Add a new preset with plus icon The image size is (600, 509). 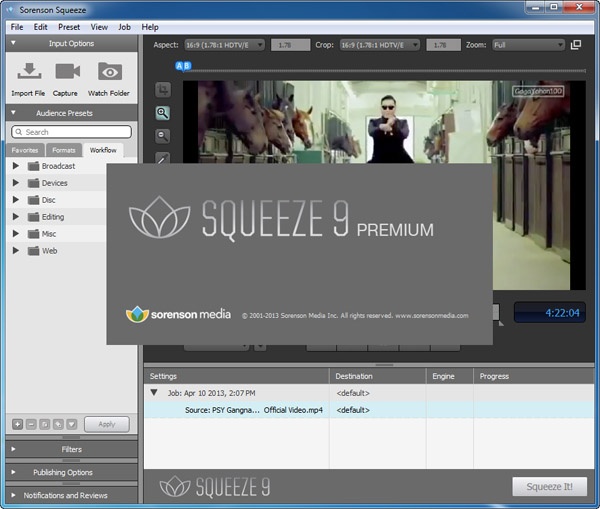coord(18,424)
